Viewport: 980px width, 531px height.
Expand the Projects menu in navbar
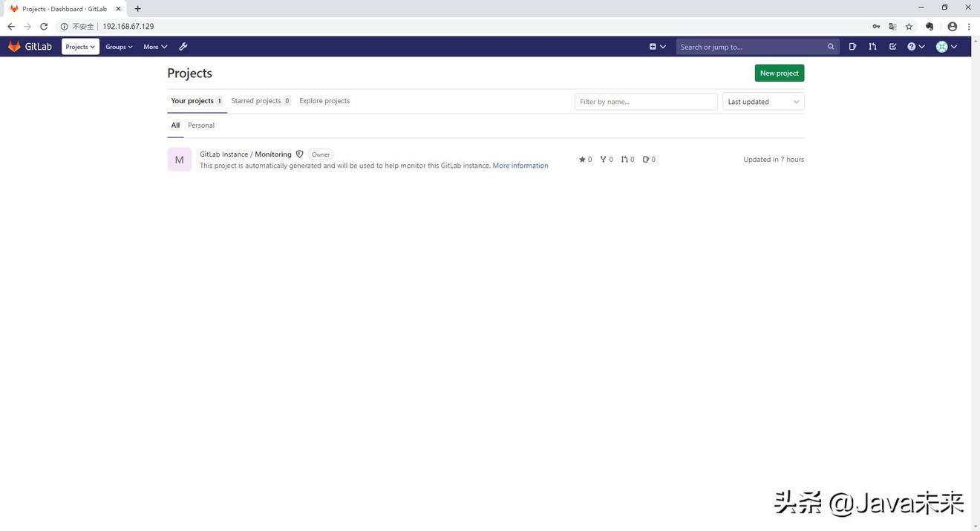[80, 47]
